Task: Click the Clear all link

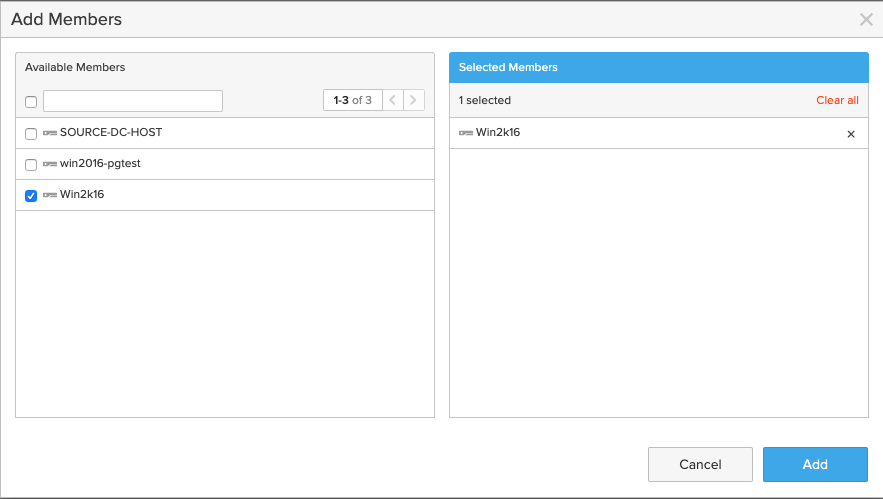Action: click(x=837, y=100)
